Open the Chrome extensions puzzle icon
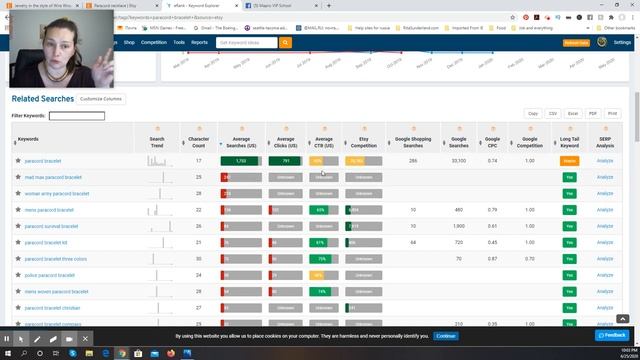The height and width of the screenshot is (360, 640). [x=611, y=18]
